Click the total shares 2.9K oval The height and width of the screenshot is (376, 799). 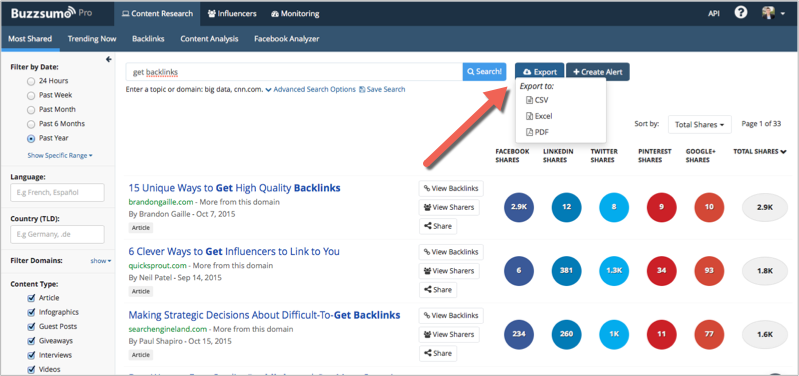pyautogui.click(x=765, y=207)
